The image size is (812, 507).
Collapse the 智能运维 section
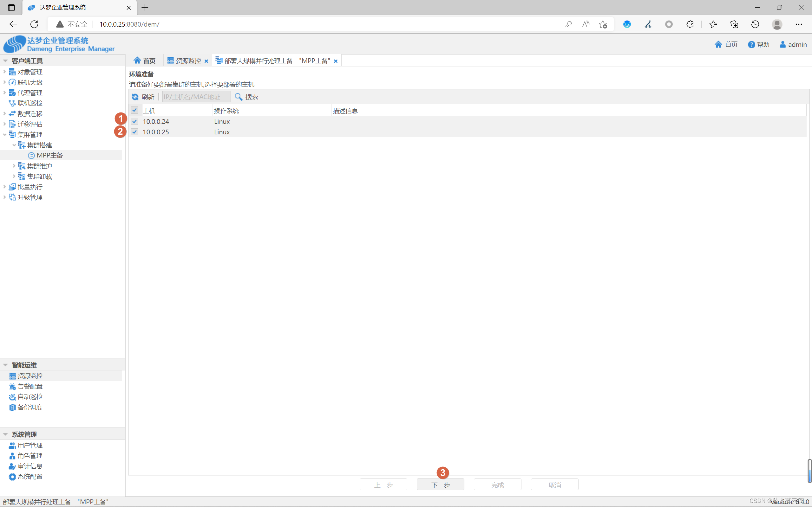point(5,365)
